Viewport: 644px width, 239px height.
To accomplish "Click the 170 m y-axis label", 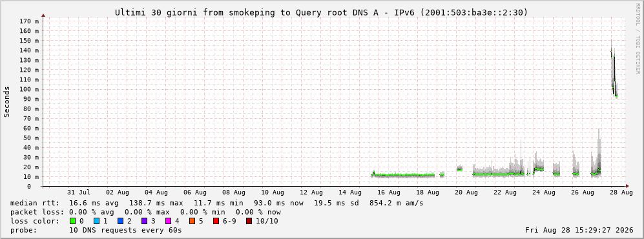I will tap(30, 21).
